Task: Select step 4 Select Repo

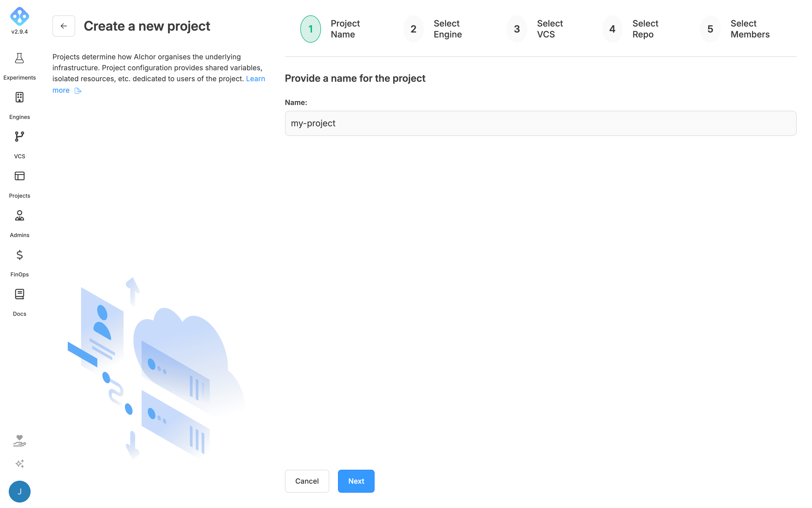Action: 630,29
